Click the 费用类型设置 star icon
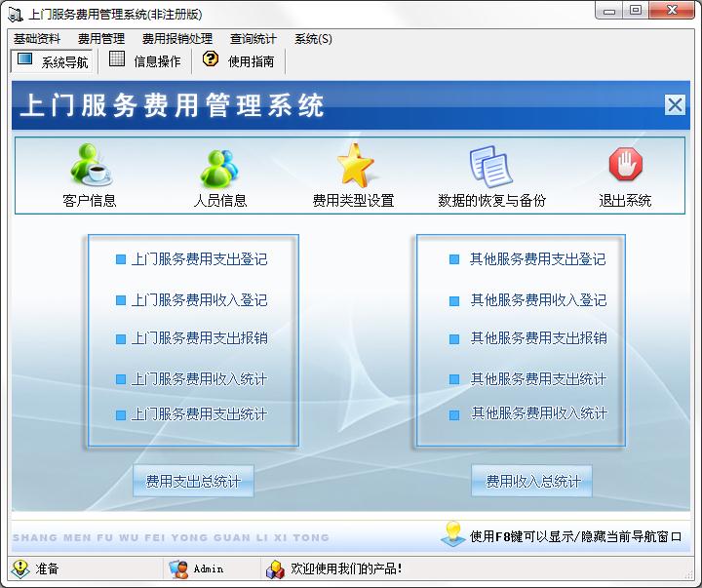 (x=355, y=165)
